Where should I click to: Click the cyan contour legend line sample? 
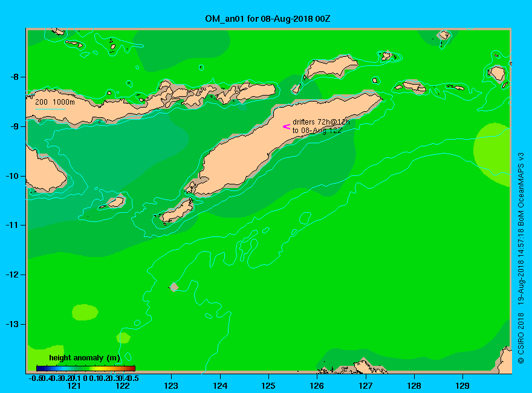50,109
